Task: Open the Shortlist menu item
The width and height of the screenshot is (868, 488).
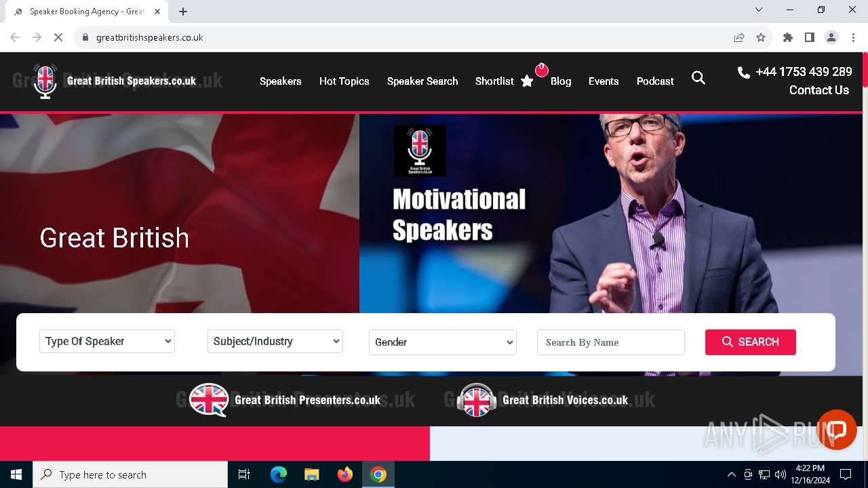Action: 494,81
